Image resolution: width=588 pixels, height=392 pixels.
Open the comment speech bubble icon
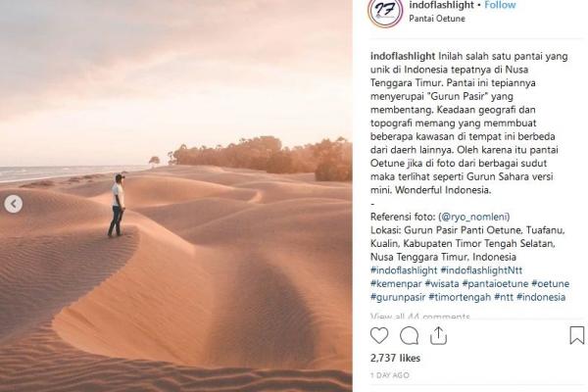[x=409, y=335]
